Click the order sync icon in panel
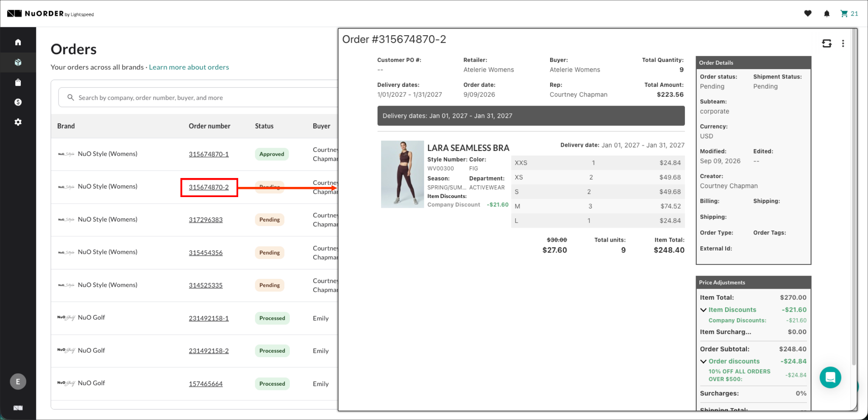This screenshot has width=868, height=420. pos(826,43)
